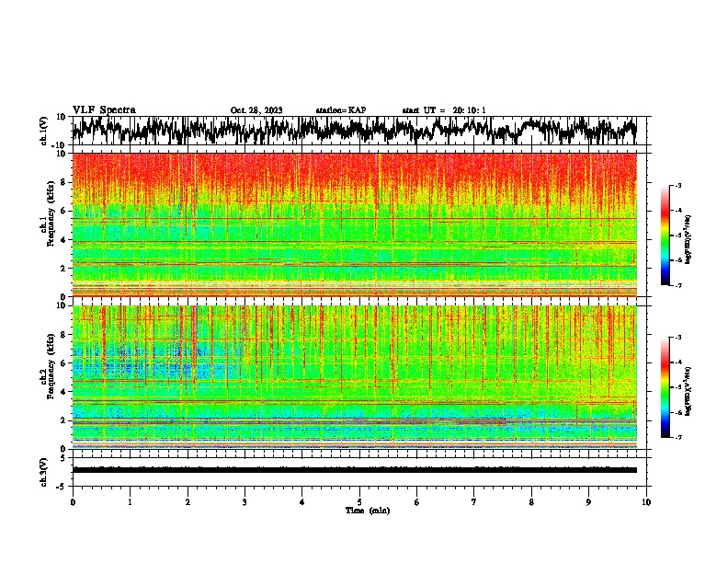Click the "VLF Spectra" plot title
The image size is (728, 563).
point(104,110)
